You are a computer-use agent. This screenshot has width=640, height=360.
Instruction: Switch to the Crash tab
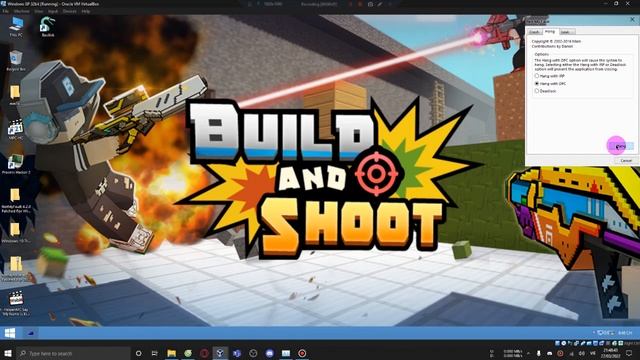pos(534,32)
